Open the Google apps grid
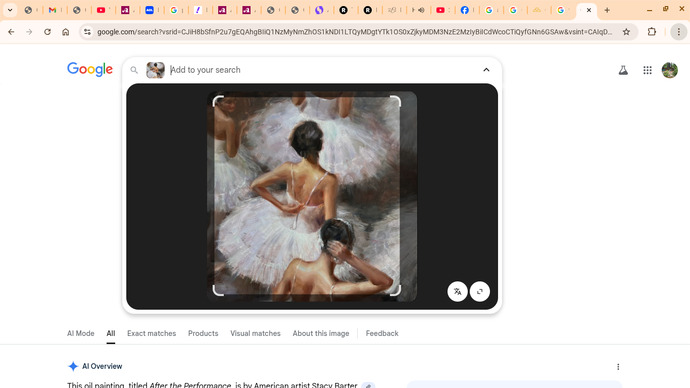The height and width of the screenshot is (388, 690). pos(647,70)
